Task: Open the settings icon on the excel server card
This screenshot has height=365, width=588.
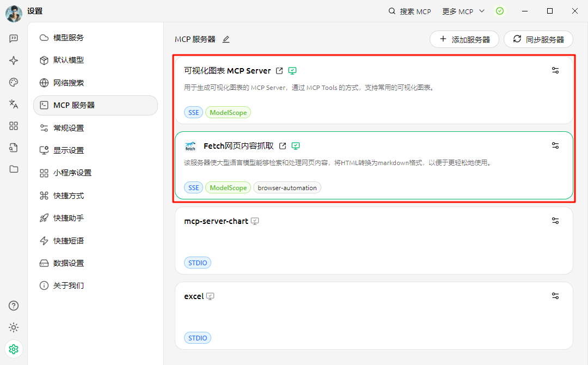Action: click(555, 296)
